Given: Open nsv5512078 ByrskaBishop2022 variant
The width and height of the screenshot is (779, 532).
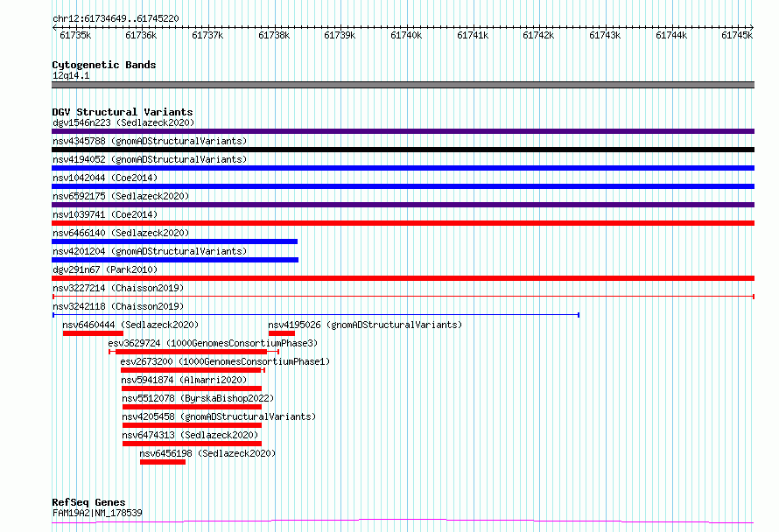Looking at the screenshot, I should tap(192, 407).
